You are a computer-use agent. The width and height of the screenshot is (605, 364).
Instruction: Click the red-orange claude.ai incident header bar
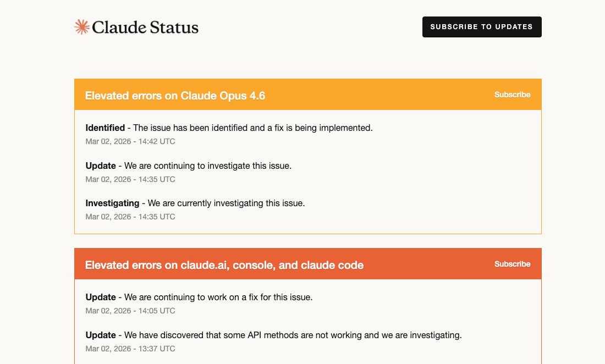[x=429, y=264]
